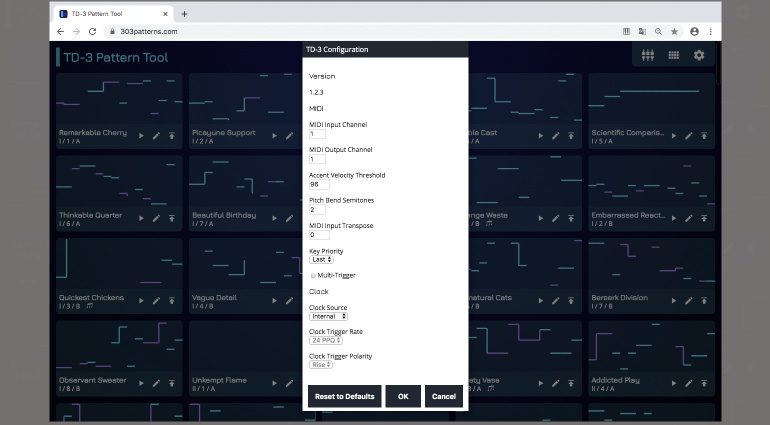Open the settings gear icon

[699, 56]
